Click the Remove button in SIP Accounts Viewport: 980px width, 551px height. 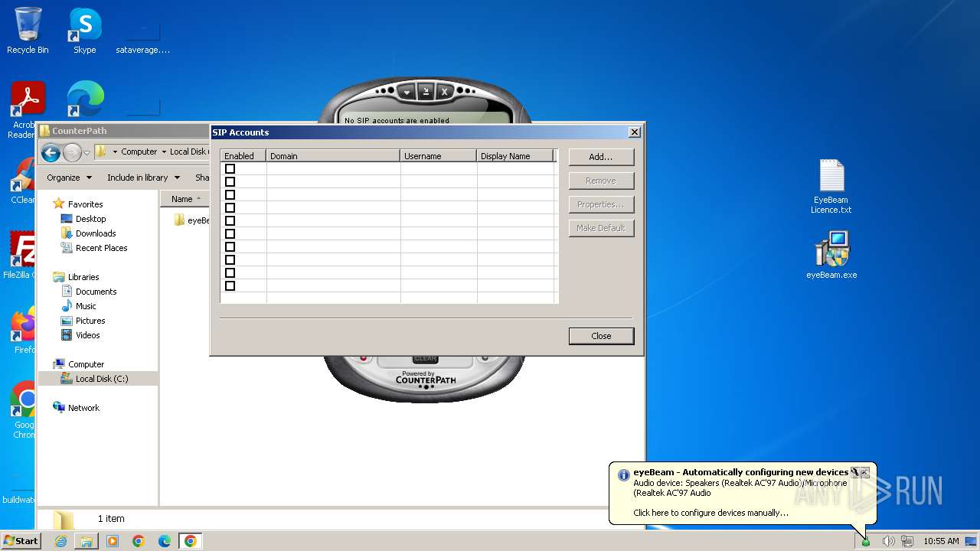(601, 181)
